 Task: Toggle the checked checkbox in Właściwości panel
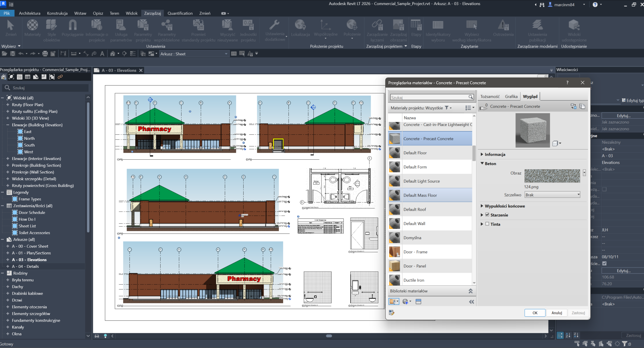pos(605,263)
